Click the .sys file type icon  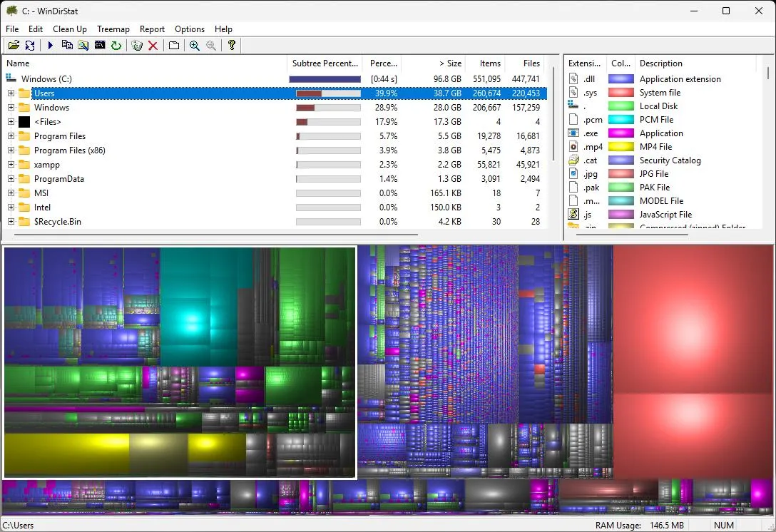(573, 92)
